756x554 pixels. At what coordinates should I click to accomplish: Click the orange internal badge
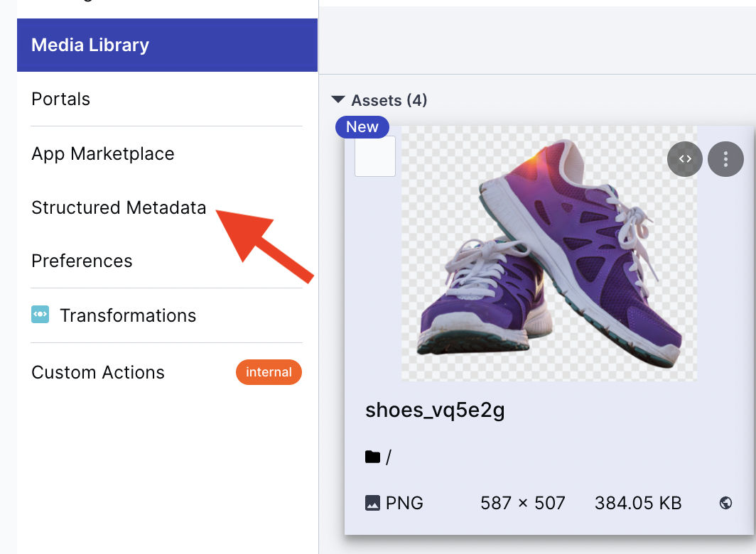click(269, 372)
